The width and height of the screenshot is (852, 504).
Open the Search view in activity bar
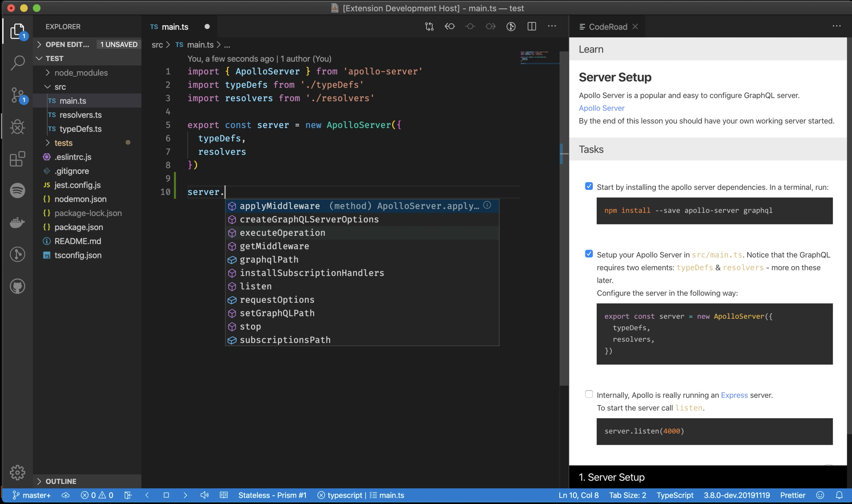(x=17, y=63)
